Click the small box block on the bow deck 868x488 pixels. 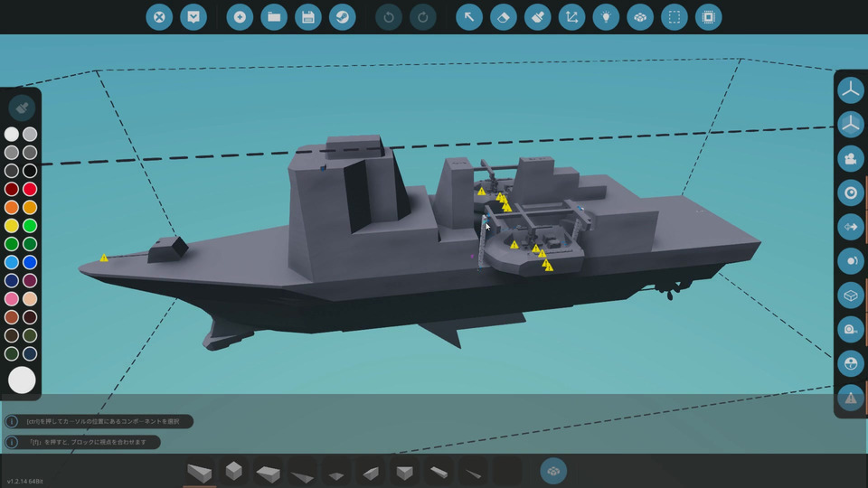point(168,249)
